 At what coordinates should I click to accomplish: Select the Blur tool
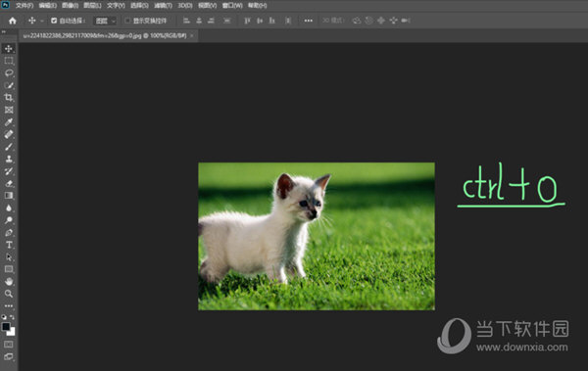tap(9, 208)
